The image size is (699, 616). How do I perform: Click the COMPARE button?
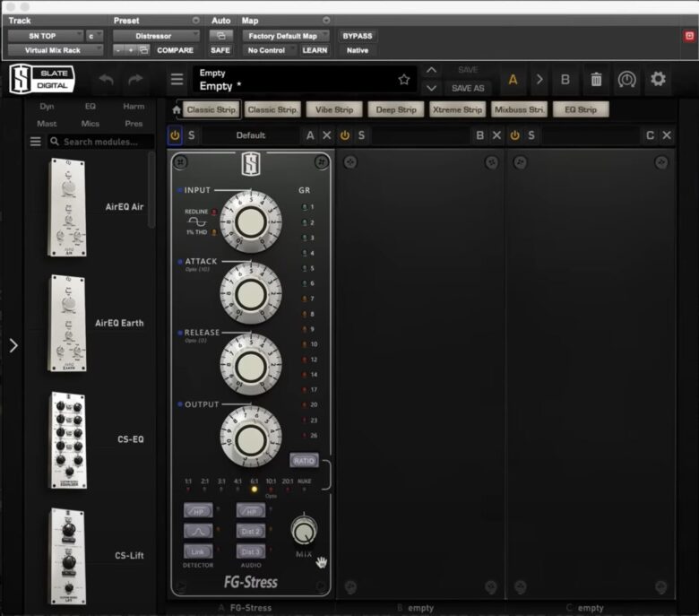(175, 50)
